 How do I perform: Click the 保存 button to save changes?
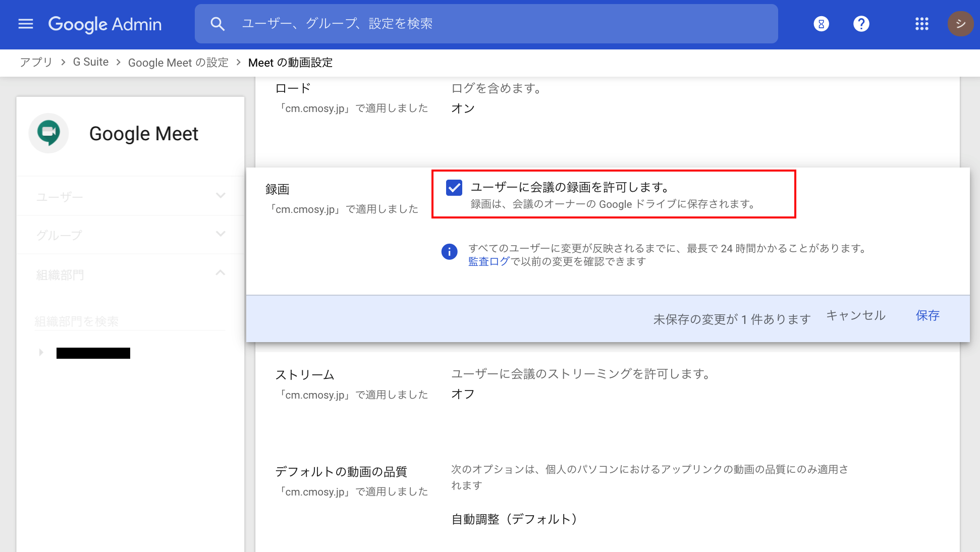(x=927, y=315)
